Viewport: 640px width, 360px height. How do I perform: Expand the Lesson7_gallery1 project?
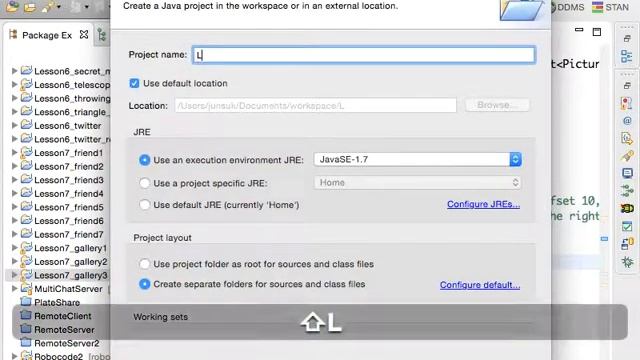(x=14, y=247)
